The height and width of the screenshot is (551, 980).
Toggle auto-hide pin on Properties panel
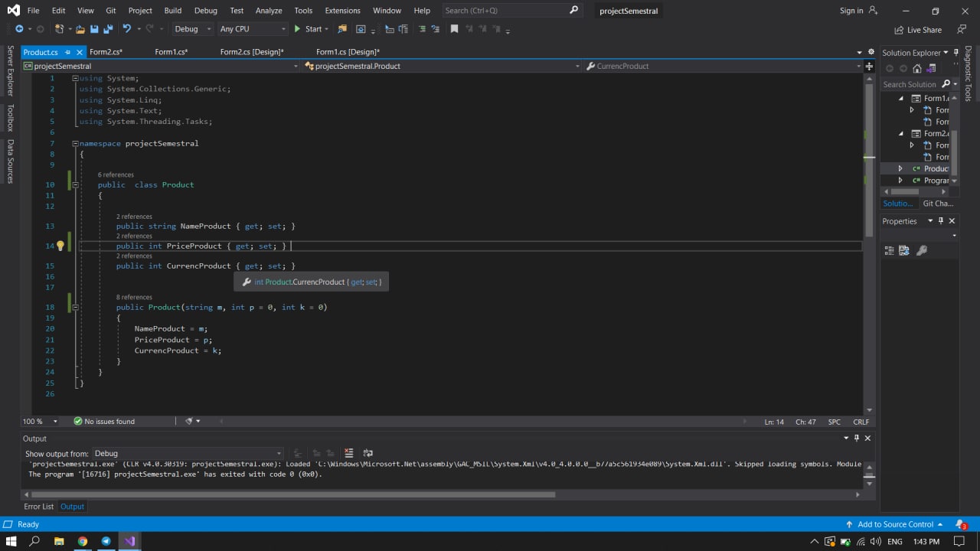(941, 221)
